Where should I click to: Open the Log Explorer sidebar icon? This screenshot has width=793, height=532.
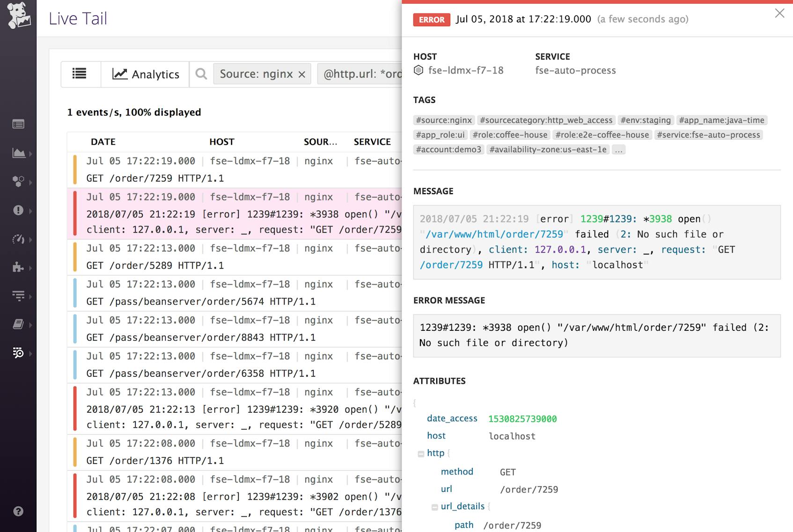click(x=19, y=353)
